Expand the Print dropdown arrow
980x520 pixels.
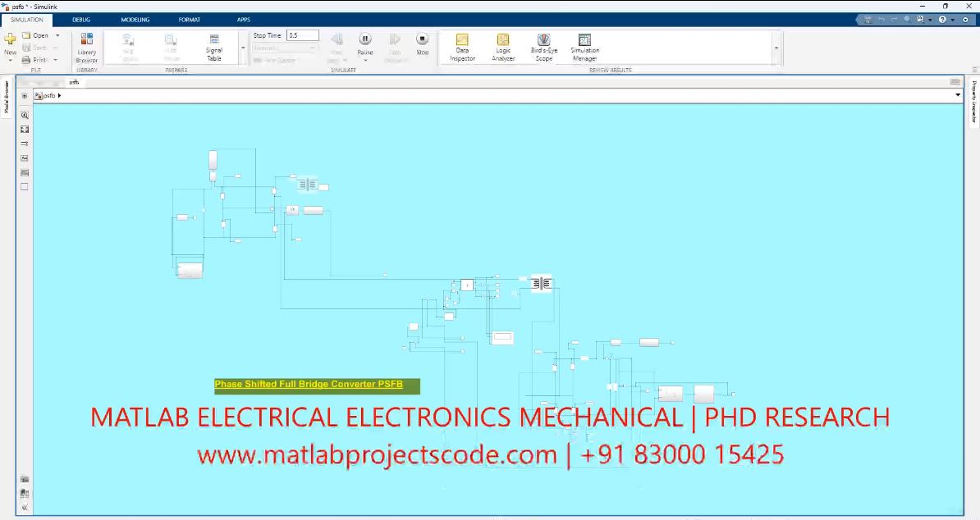(x=56, y=60)
